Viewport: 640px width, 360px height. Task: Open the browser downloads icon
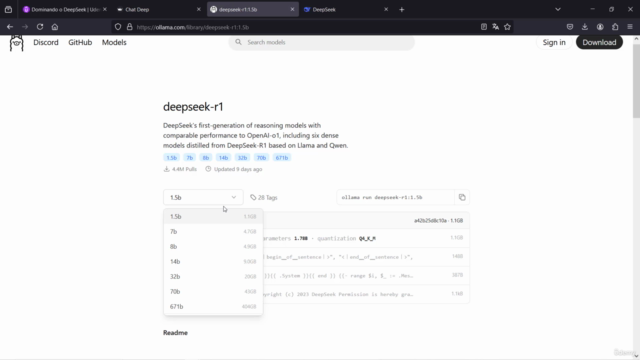click(x=585, y=27)
